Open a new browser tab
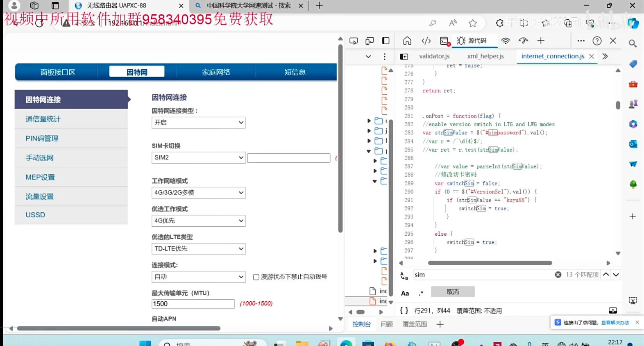The height and width of the screenshot is (346, 644). pos(319,6)
